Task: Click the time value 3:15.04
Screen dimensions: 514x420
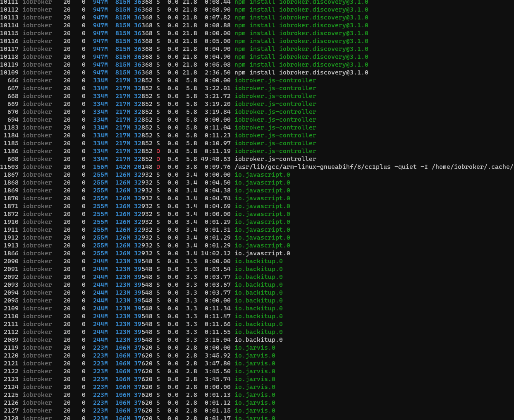Action: (x=218, y=340)
